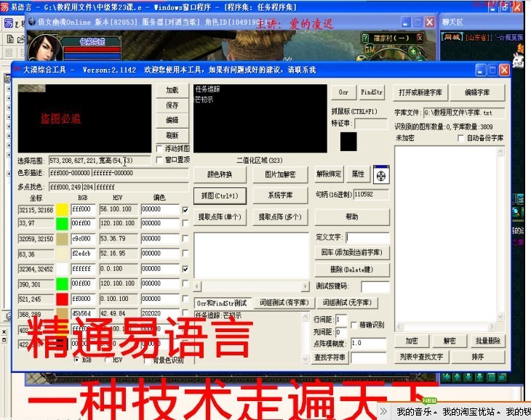Click the double-chevron icon in the bottom bar

383,411
